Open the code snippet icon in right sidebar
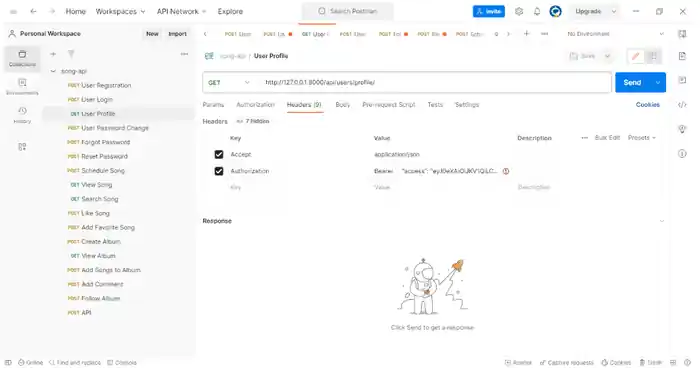Screen dimensions: 700x368 pyautogui.click(x=682, y=105)
